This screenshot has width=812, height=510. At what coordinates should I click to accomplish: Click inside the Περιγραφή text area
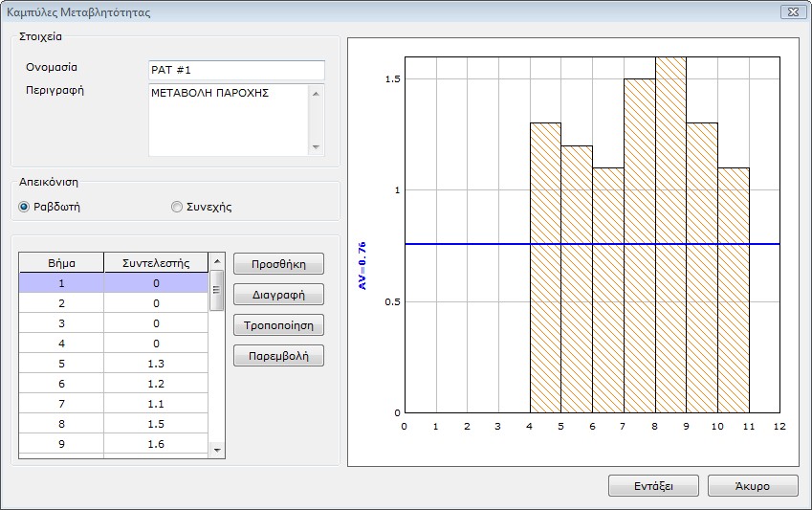point(228,119)
